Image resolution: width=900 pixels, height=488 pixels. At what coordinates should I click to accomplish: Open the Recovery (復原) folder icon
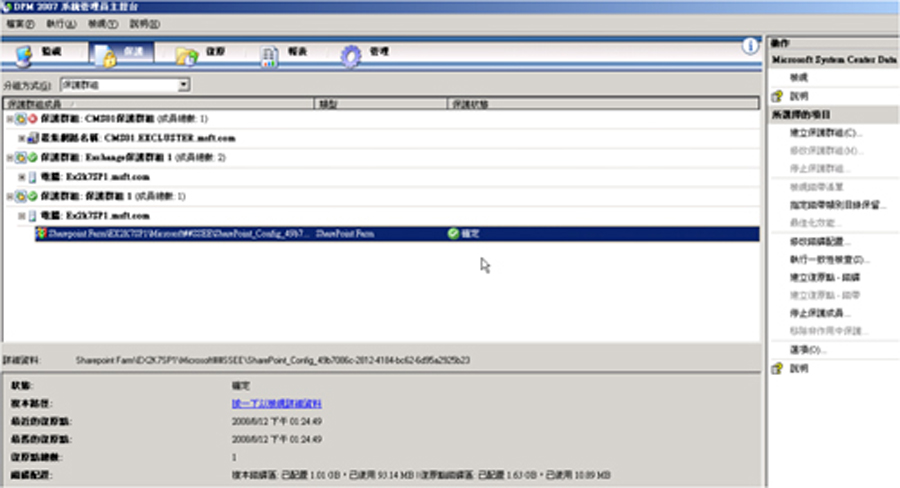pyautogui.click(x=187, y=56)
